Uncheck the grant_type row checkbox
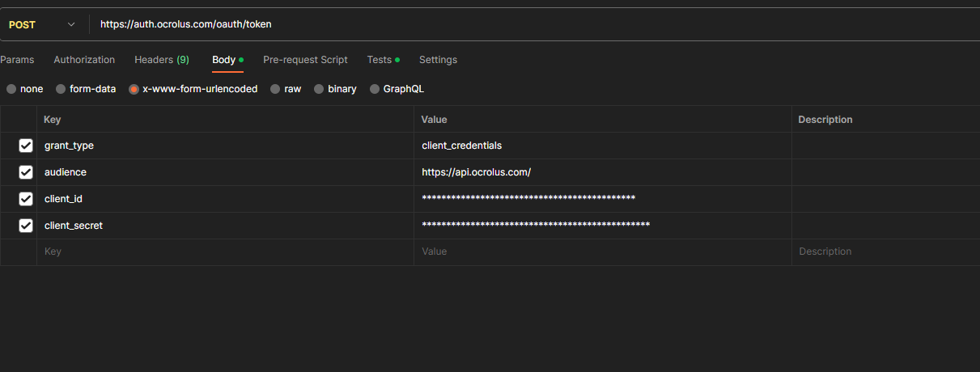 click(26, 146)
